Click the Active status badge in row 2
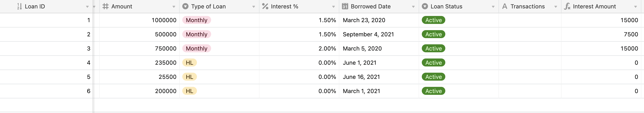This screenshot has height=113, width=644. 434,34
